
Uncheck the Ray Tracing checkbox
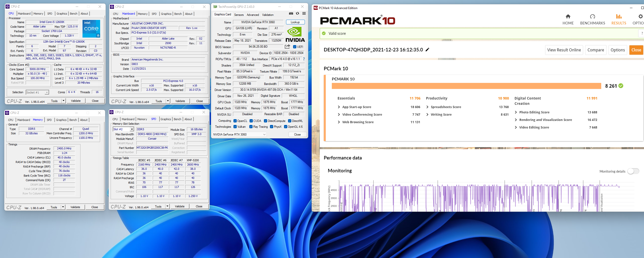[x=251, y=127]
